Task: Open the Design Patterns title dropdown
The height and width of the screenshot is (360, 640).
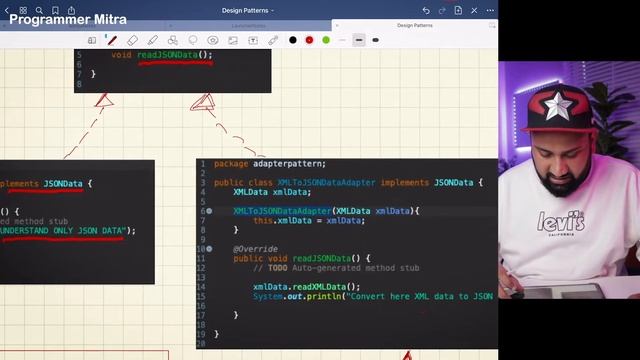Action: pos(248,11)
